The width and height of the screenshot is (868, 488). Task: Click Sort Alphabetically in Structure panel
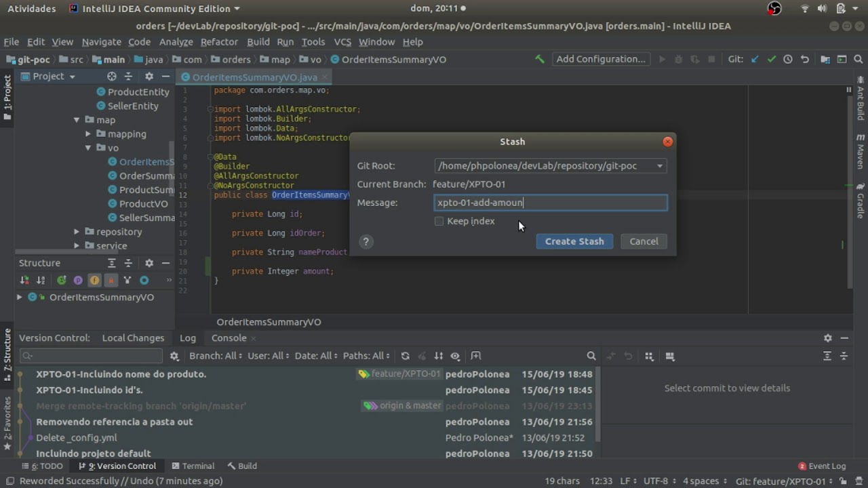(x=41, y=280)
